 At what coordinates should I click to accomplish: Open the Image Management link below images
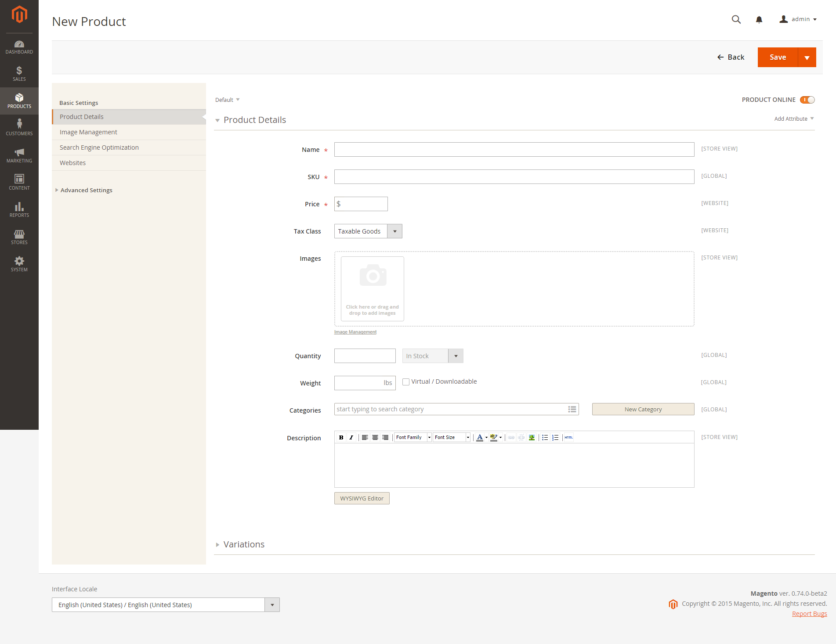pos(355,332)
